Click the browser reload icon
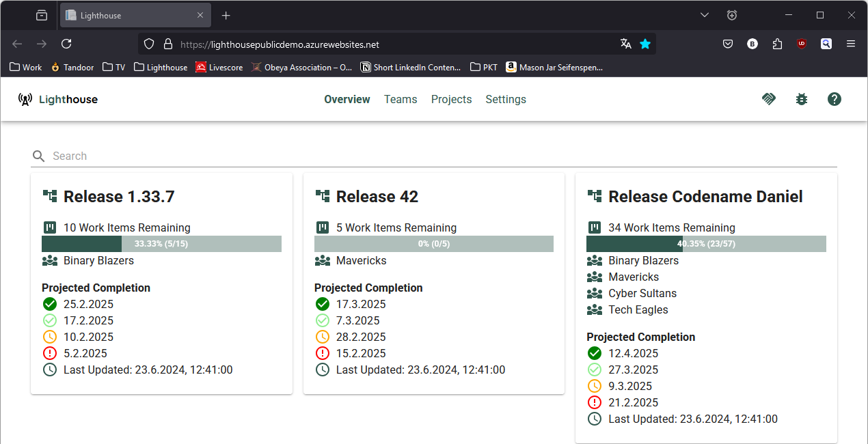868x444 pixels. 66,44
